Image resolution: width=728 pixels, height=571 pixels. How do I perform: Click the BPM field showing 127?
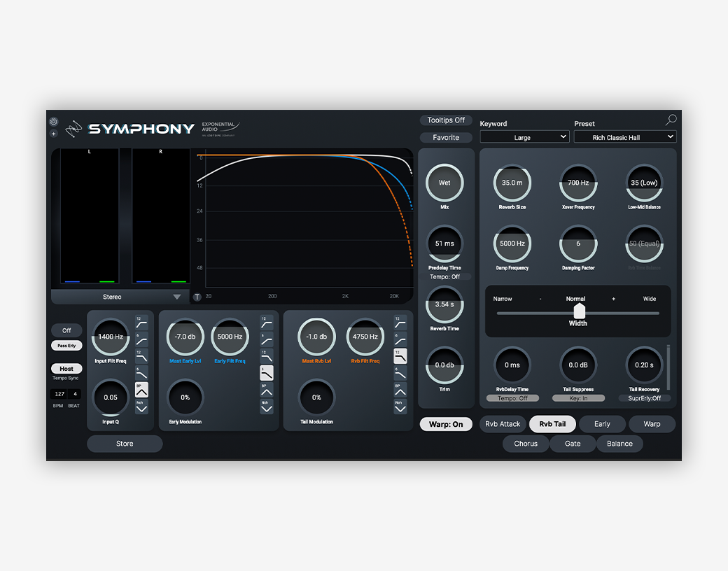click(x=59, y=394)
